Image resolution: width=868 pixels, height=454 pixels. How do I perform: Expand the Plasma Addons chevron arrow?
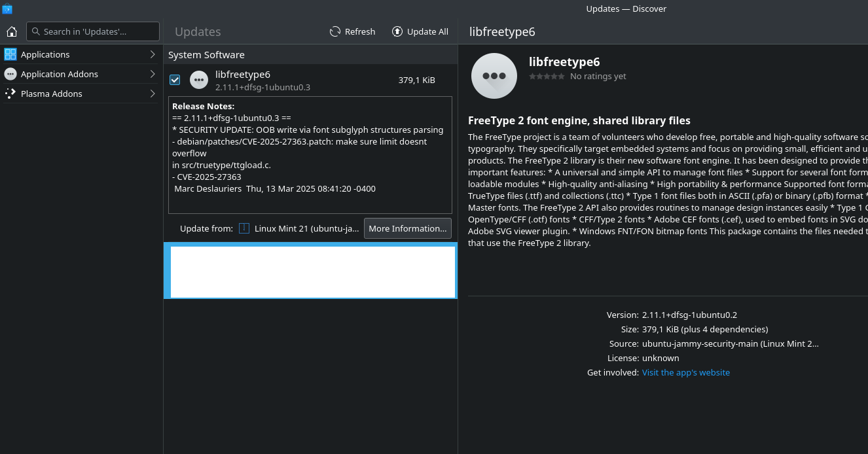click(x=152, y=94)
